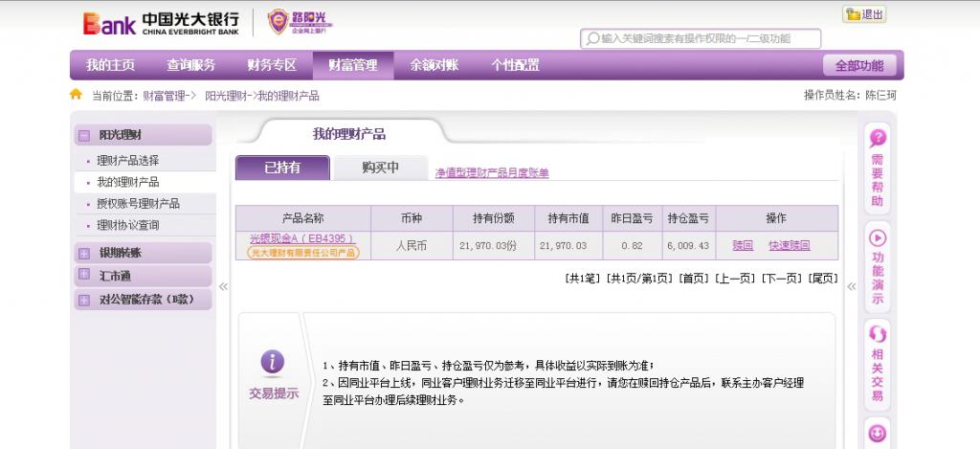Click the 需要帮助 help icon
980x449 pixels.
tap(877, 138)
